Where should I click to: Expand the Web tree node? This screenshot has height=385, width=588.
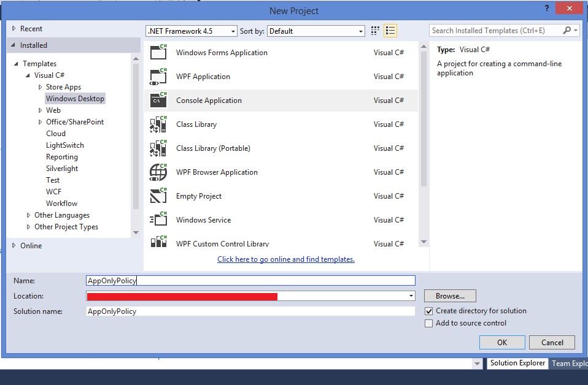point(40,110)
